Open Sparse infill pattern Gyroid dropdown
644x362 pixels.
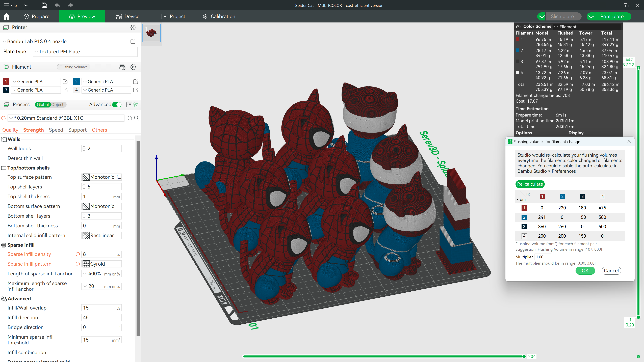click(102, 264)
